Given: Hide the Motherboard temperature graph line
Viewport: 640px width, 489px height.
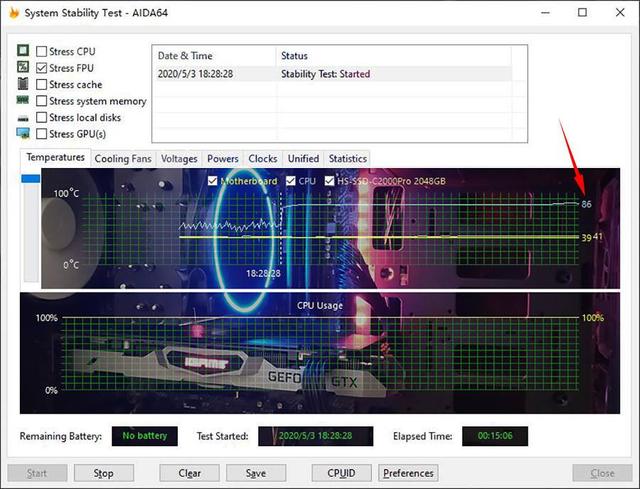Looking at the screenshot, I should pyautogui.click(x=212, y=180).
